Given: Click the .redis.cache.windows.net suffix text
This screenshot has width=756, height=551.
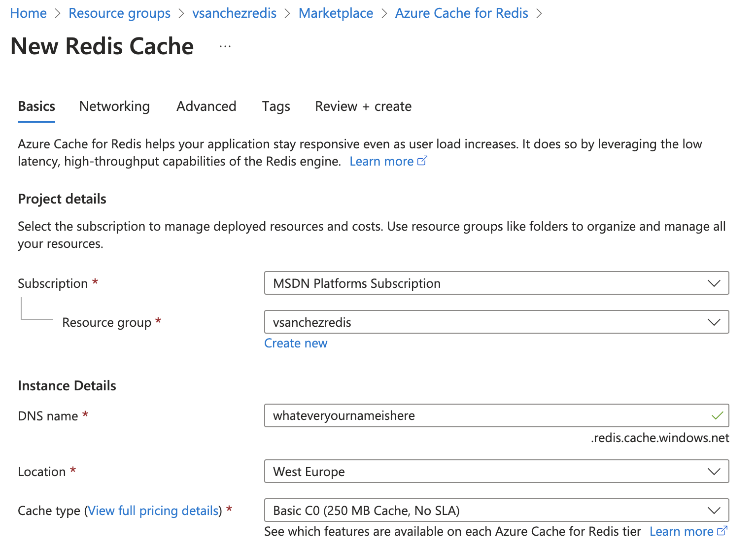Looking at the screenshot, I should (660, 438).
